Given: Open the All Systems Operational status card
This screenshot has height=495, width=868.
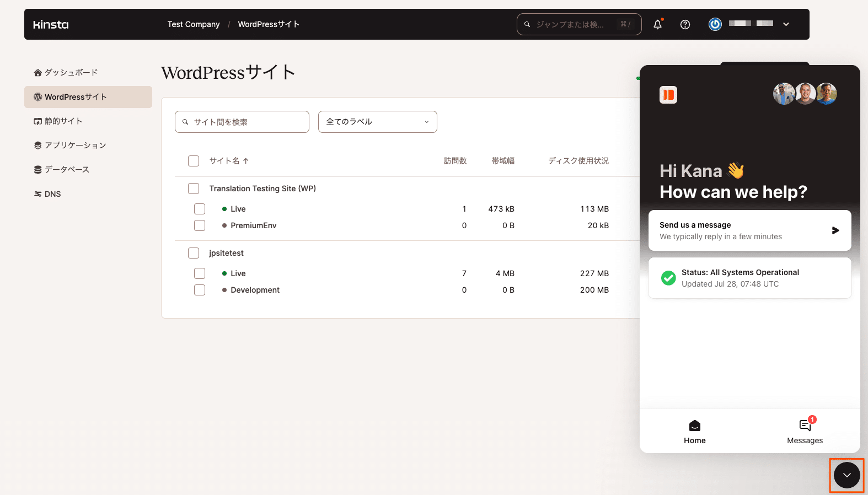Looking at the screenshot, I should point(750,278).
